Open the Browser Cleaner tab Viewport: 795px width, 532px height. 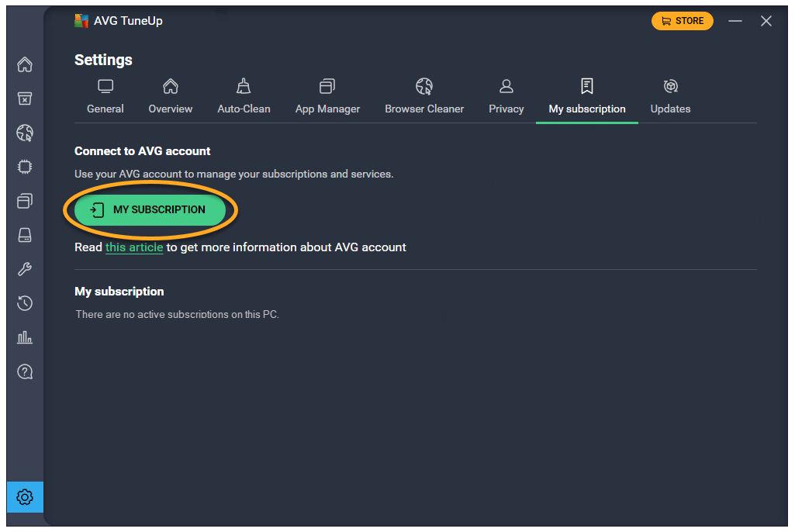point(424,97)
